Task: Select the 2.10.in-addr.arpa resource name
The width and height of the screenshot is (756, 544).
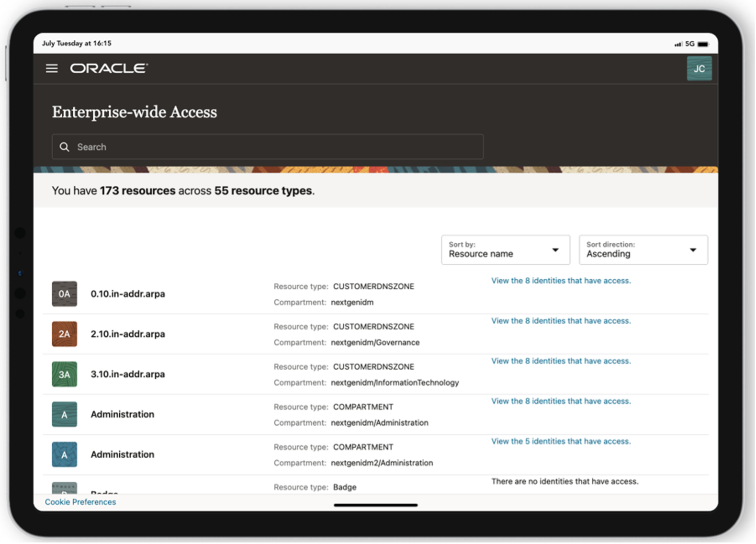Action: (128, 334)
